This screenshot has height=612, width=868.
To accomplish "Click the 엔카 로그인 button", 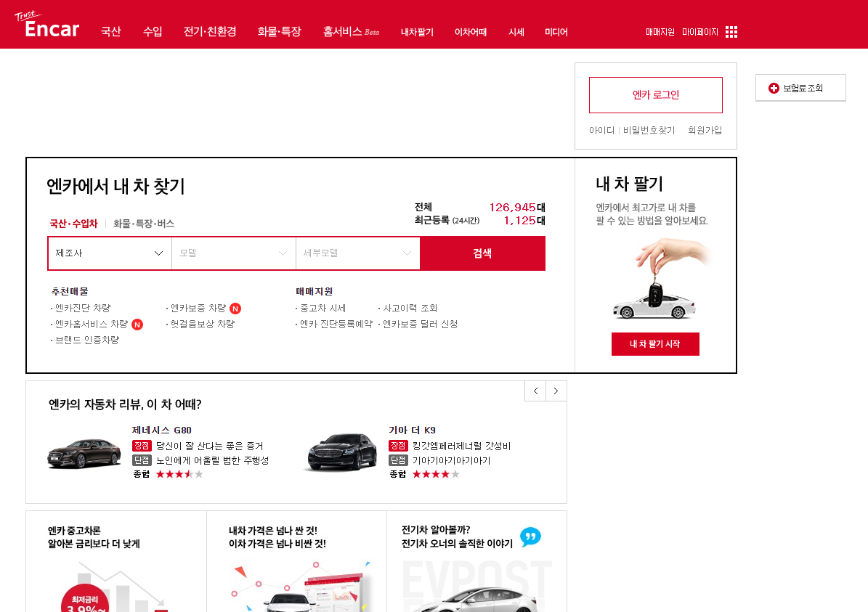I will click(x=655, y=95).
